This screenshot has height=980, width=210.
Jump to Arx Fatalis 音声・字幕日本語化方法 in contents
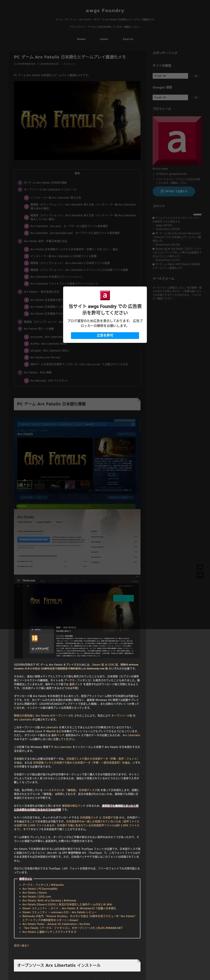[x=45, y=241]
